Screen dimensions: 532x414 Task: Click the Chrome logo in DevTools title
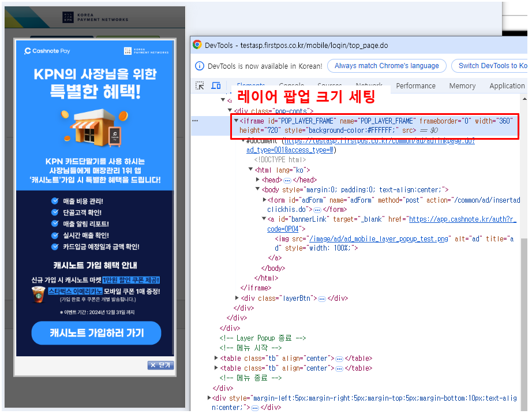click(x=197, y=45)
